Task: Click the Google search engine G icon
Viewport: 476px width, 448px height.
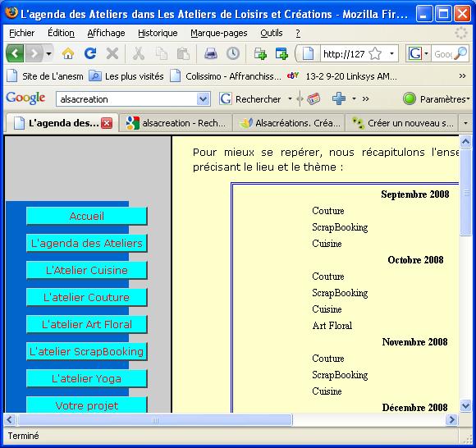Action: 414,53
